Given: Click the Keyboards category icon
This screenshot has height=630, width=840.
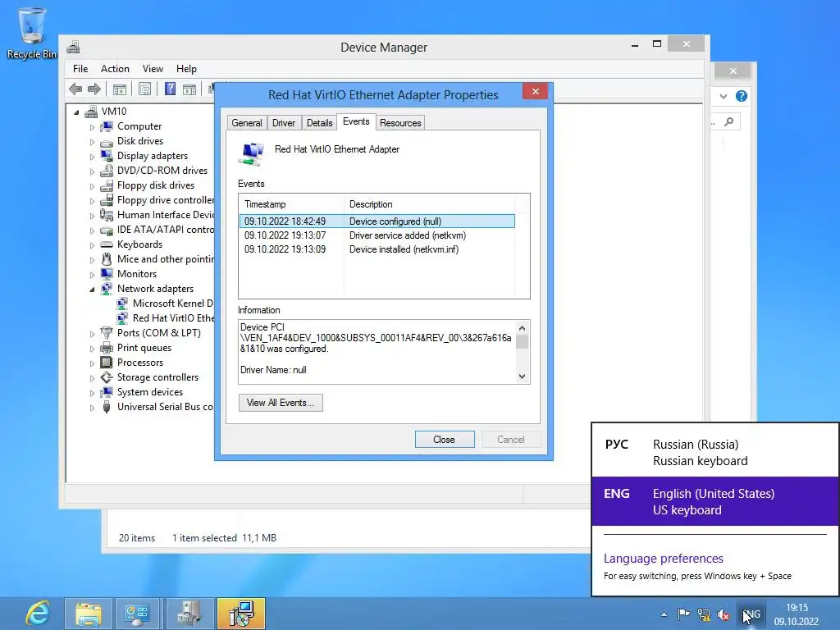Looking at the screenshot, I should pyautogui.click(x=107, y=244).
